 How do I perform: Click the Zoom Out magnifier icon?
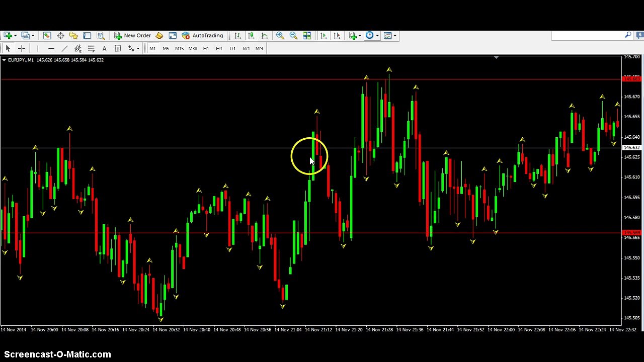293,35
